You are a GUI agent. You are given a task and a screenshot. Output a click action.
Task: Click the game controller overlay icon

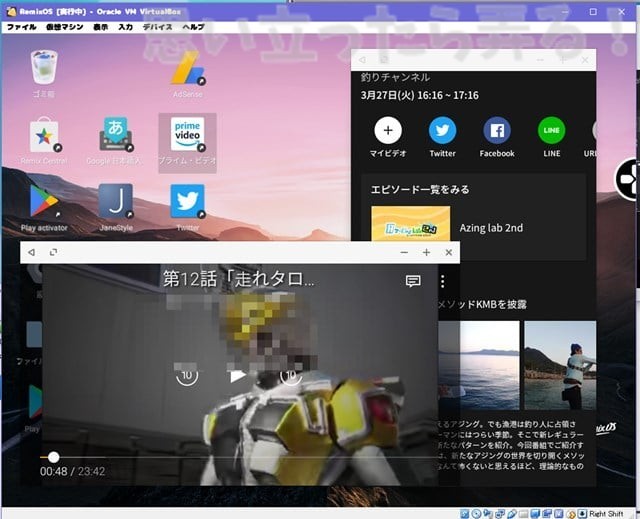(x=627, y=179)
